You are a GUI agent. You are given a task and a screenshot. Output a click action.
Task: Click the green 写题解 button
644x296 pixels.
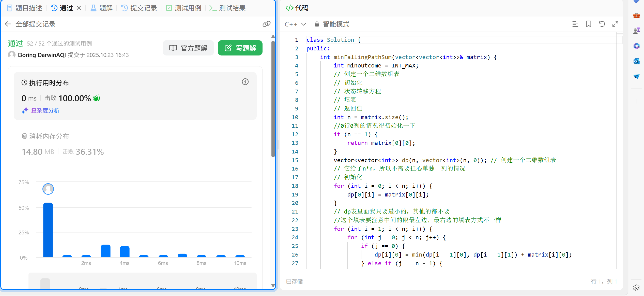[240, 48]
